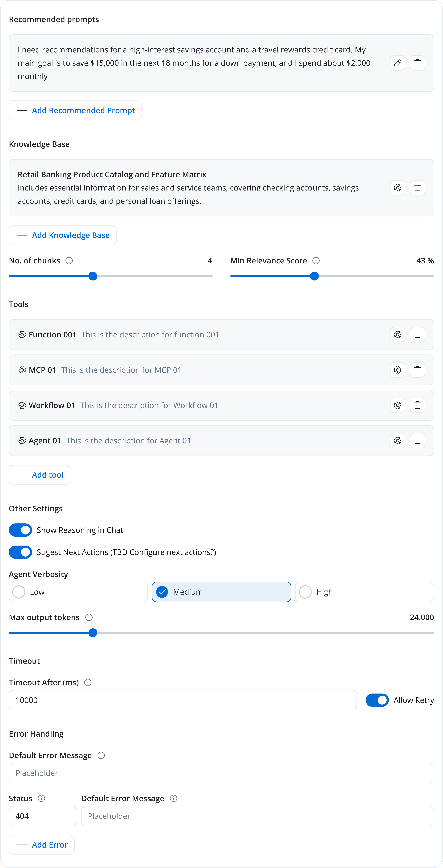Click gear icon left of Agent 01
This screenshot has width=443, height=868.
22,441
